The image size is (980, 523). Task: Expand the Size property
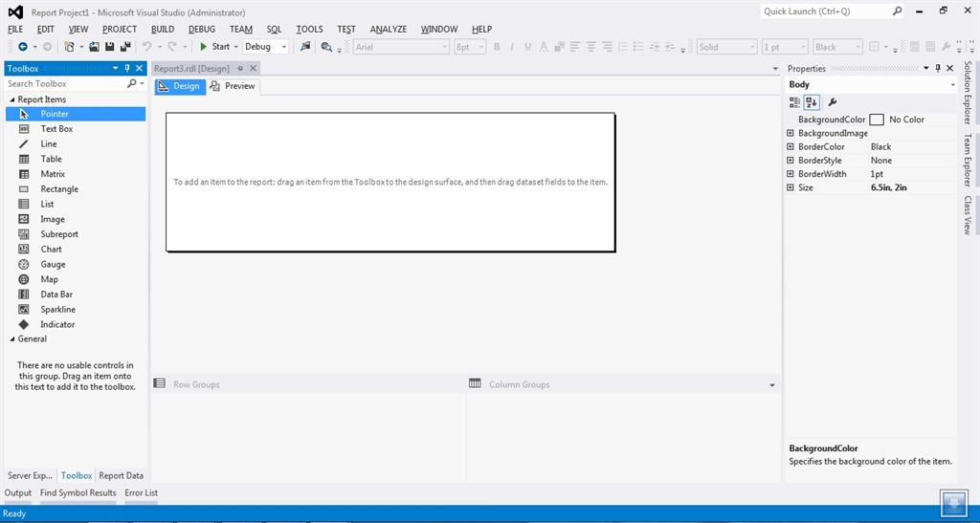(x=790, y=187)
